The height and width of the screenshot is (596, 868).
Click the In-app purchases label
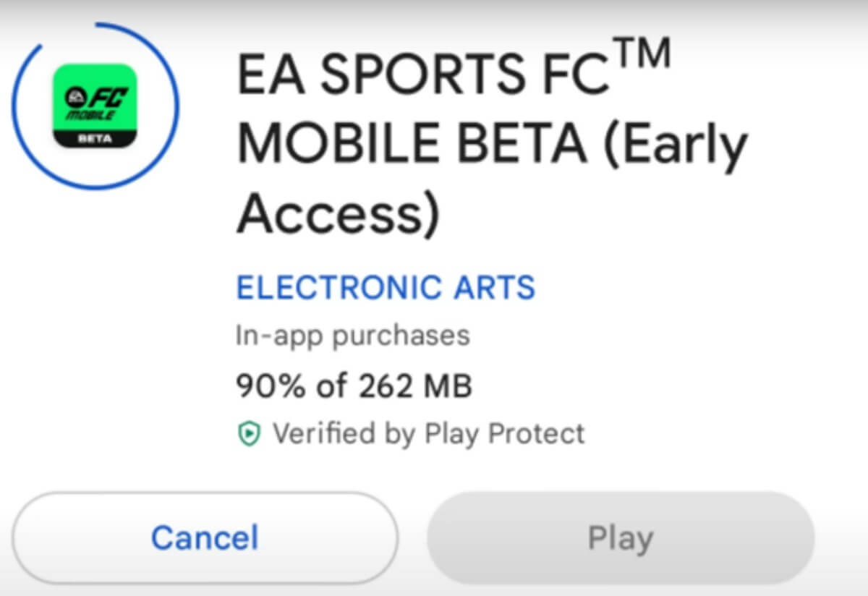[x=353, y=336]
